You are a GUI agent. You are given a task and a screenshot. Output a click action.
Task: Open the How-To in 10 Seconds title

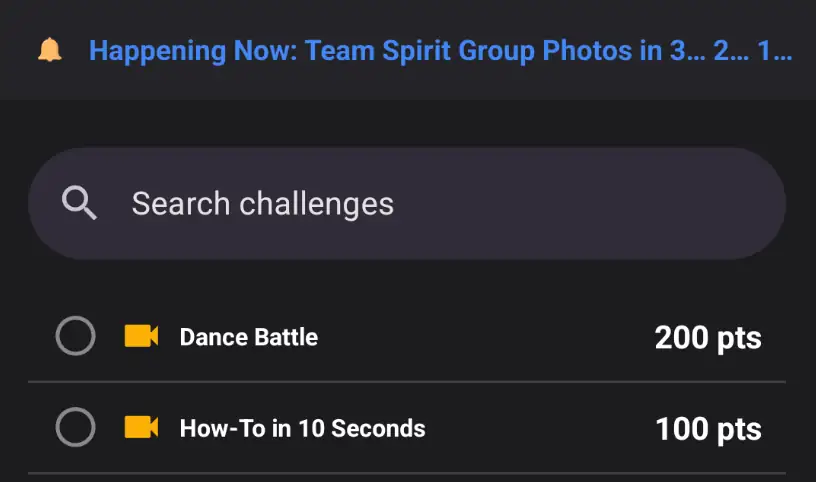point(302,429)
